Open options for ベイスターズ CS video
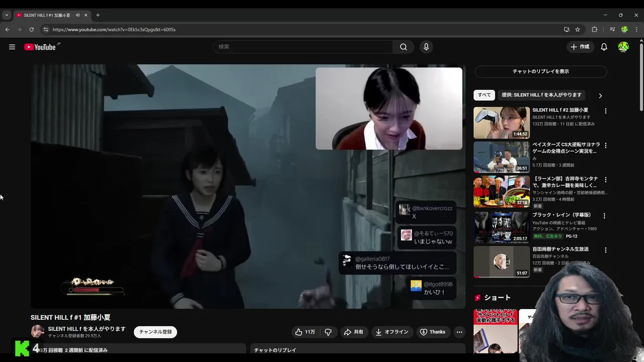Screen dimensions: 644x362 pos(605,145)
